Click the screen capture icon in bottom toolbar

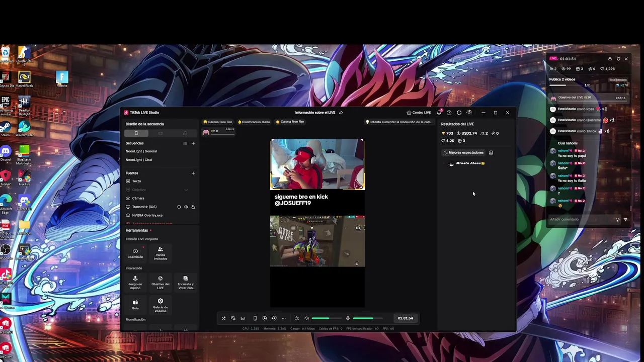233,318
